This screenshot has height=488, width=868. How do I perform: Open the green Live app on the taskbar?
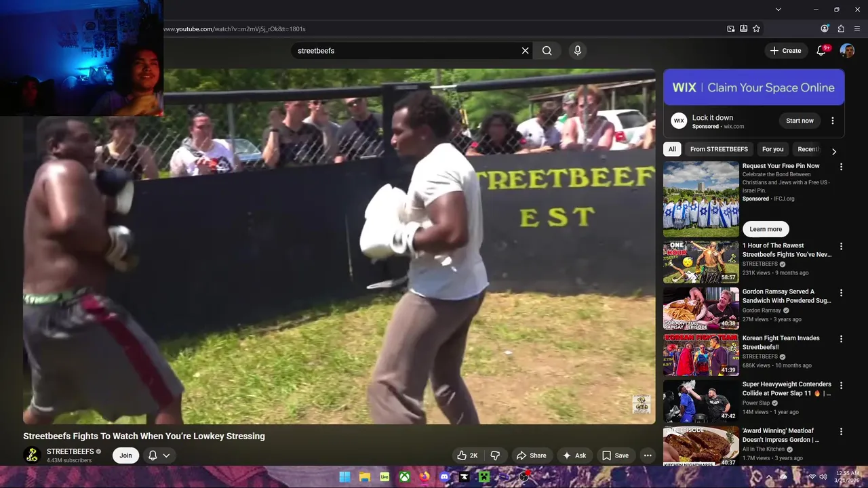tap(384, 477)
